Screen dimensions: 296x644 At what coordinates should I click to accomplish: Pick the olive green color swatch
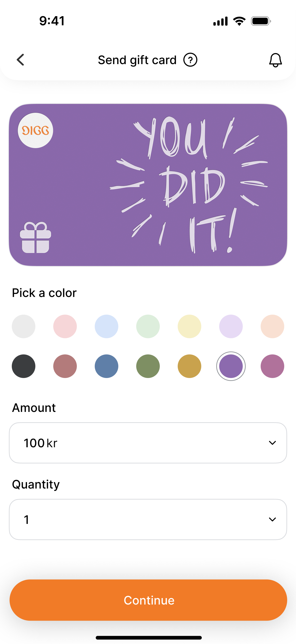148,366
